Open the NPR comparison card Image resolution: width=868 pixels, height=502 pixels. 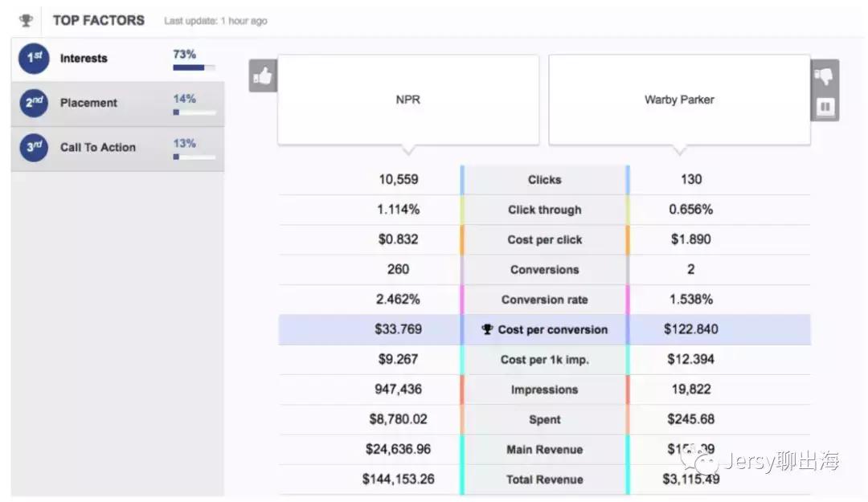click(408, 100)
